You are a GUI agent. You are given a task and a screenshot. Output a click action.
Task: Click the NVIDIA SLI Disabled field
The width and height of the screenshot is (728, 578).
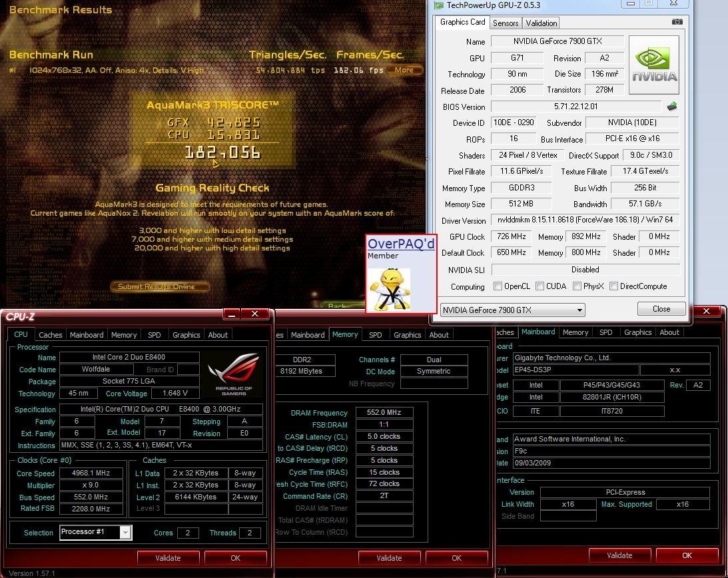pyautogui.click(x=585, y=269)
